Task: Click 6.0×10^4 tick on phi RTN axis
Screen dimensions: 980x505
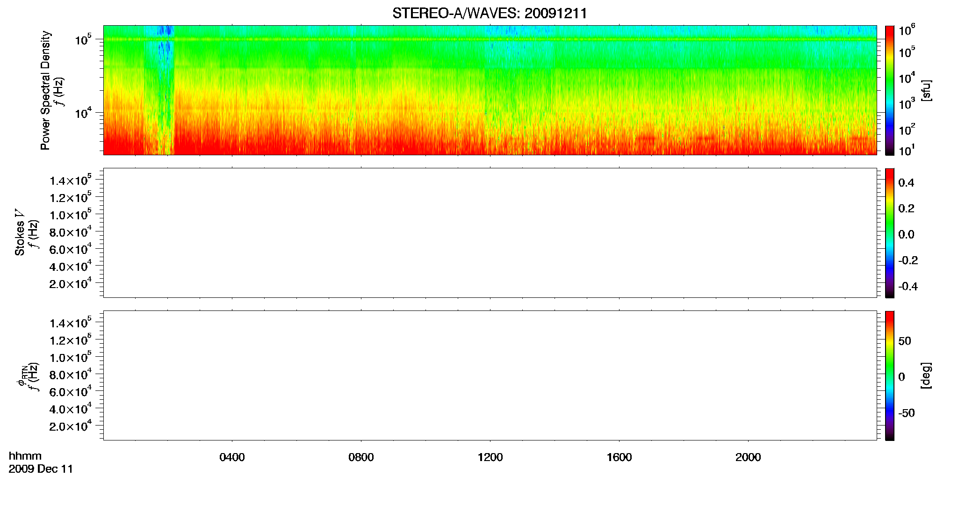Action: tap(71, 391)
